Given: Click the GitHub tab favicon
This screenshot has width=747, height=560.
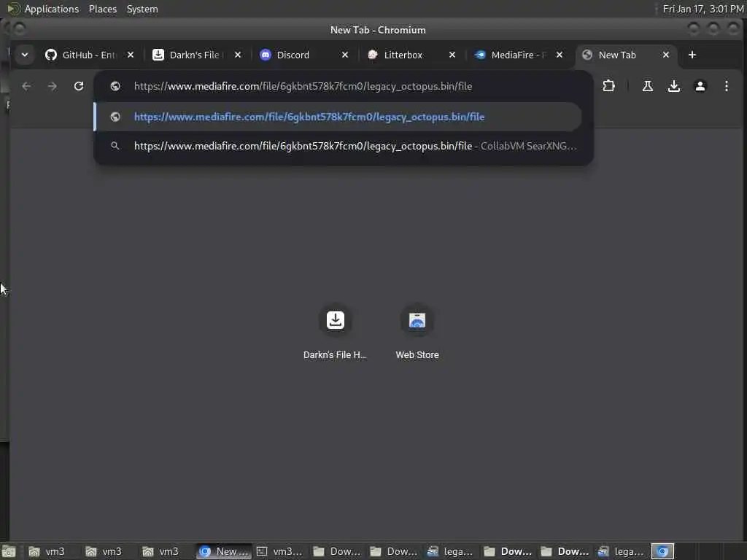Looking at the screenshot, I should click(x=50, y=55).
